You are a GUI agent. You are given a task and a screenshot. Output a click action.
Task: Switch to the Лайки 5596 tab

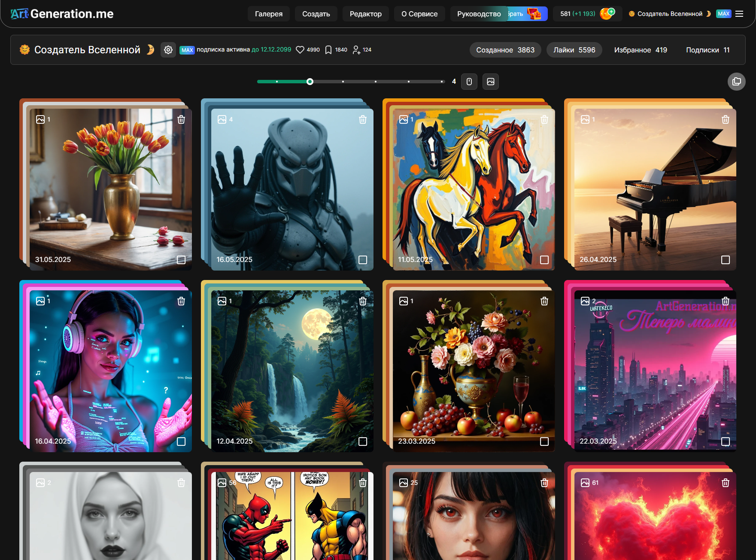[574, 50]
